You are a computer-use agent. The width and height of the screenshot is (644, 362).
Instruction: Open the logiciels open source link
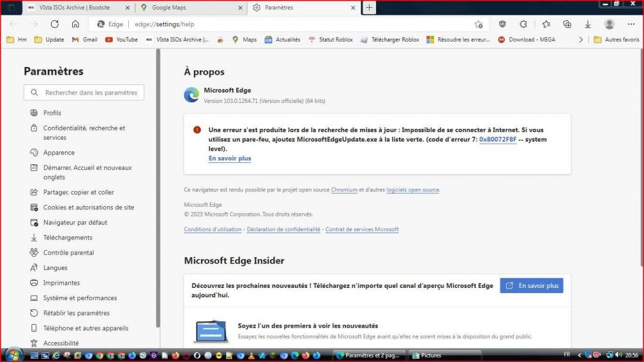pyautogui.click(x=413, y=190)
